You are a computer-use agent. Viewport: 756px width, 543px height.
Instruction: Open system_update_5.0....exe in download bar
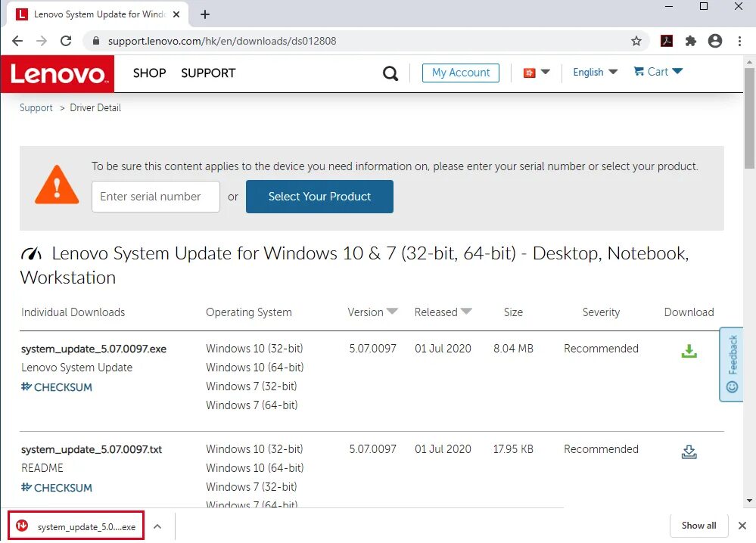(x=76, y=526)
